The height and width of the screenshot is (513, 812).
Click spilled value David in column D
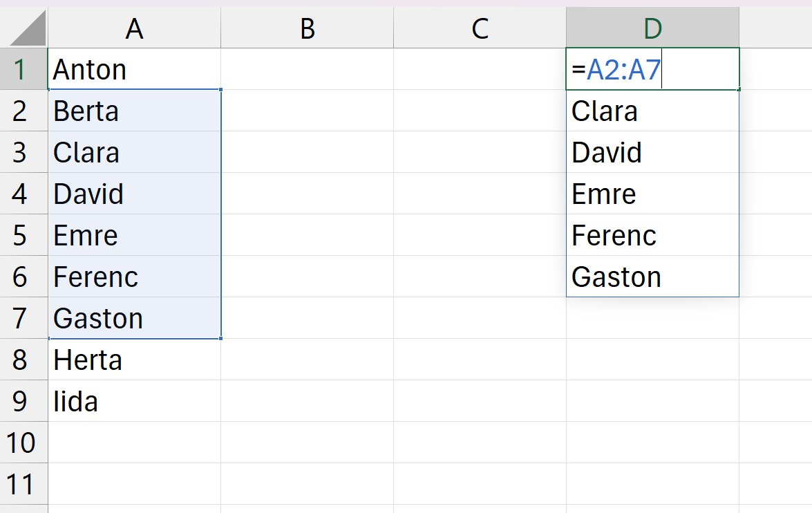[652, 152]
